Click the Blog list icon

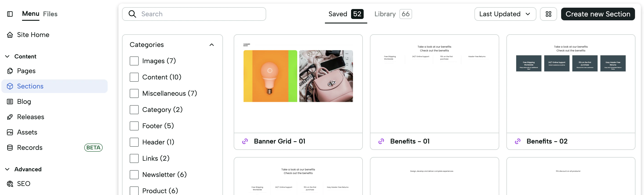(10, 102)
